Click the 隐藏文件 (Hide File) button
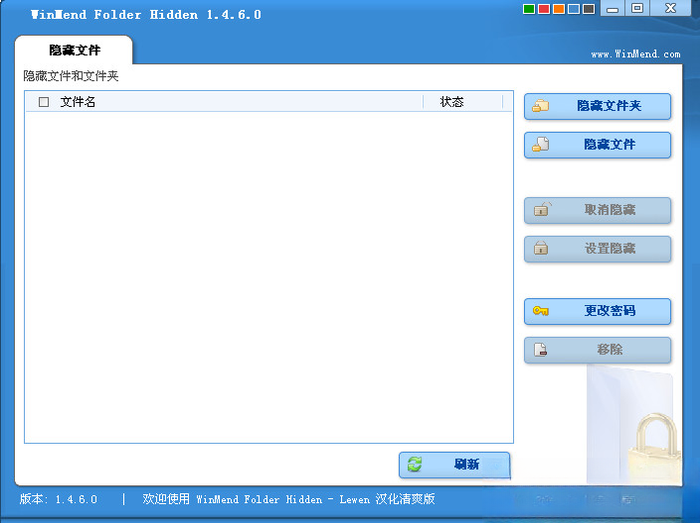 coord(597,145)
